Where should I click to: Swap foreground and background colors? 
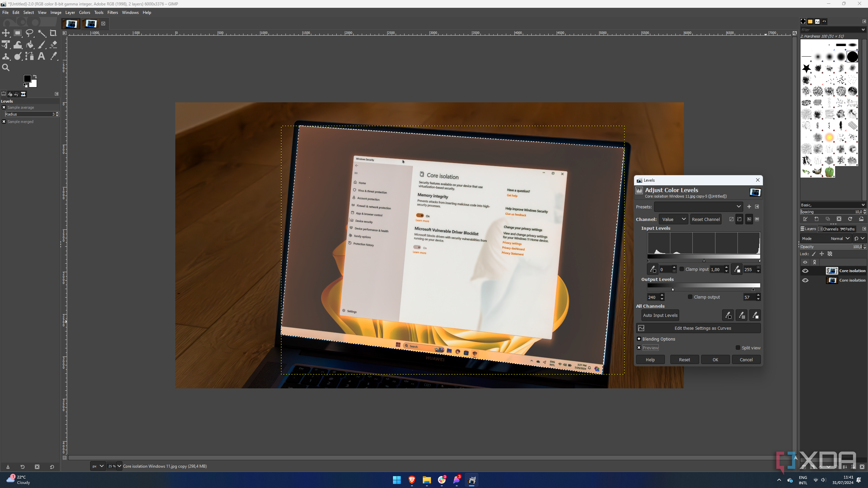[35, 77]
